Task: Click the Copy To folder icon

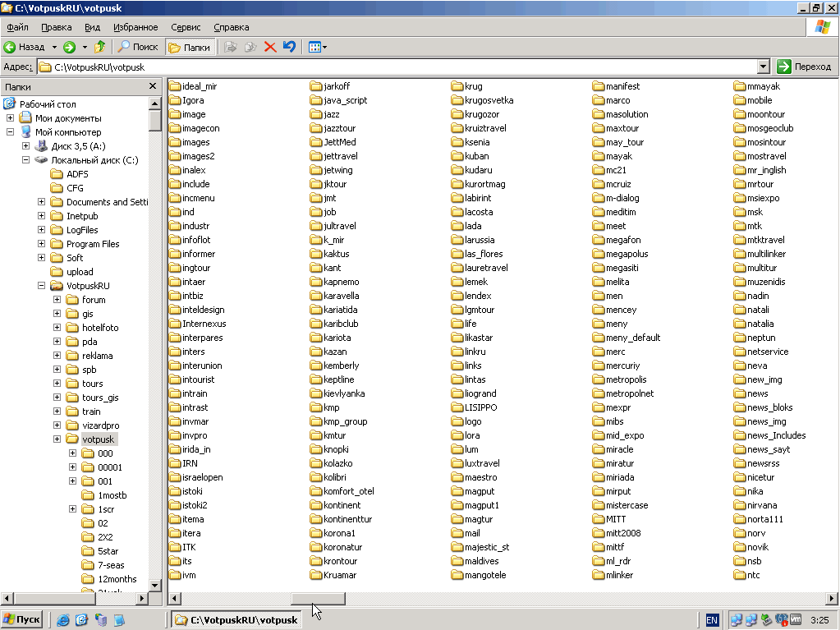Action: tap(250, 47)
